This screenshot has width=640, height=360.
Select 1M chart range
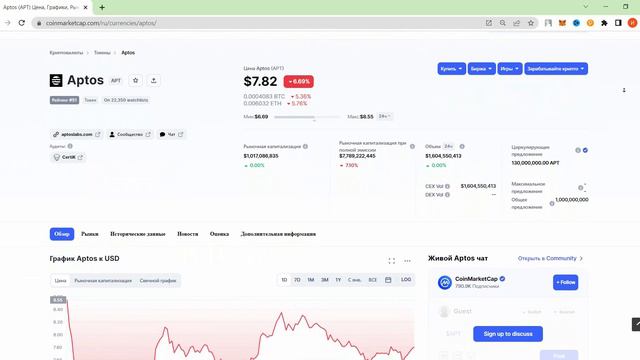pos(311,280)
